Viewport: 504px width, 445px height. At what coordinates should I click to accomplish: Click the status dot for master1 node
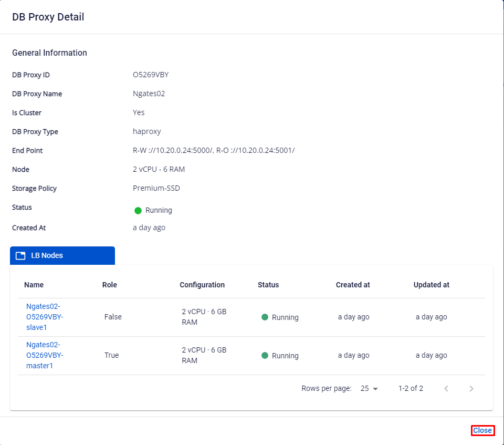(265, 356)
